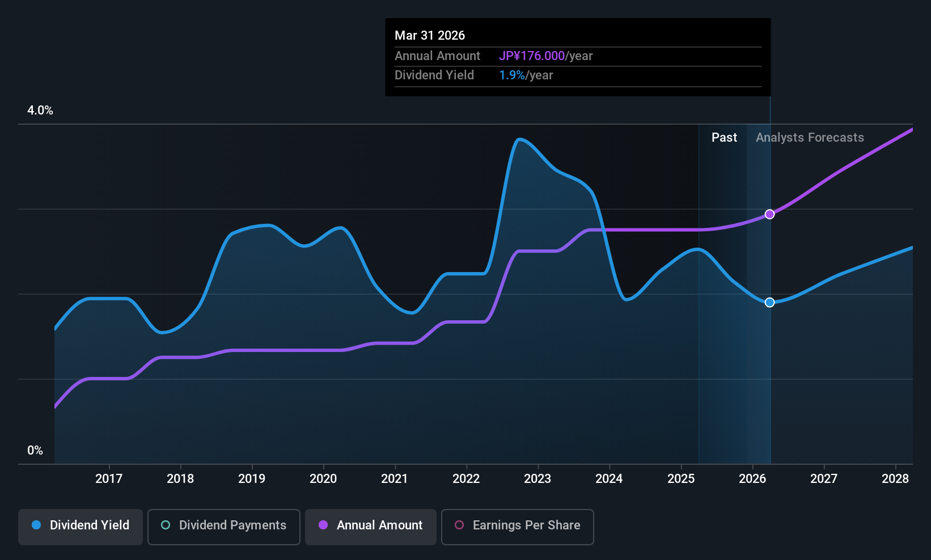Show the Earnings Per Share series

pos(517,526)
